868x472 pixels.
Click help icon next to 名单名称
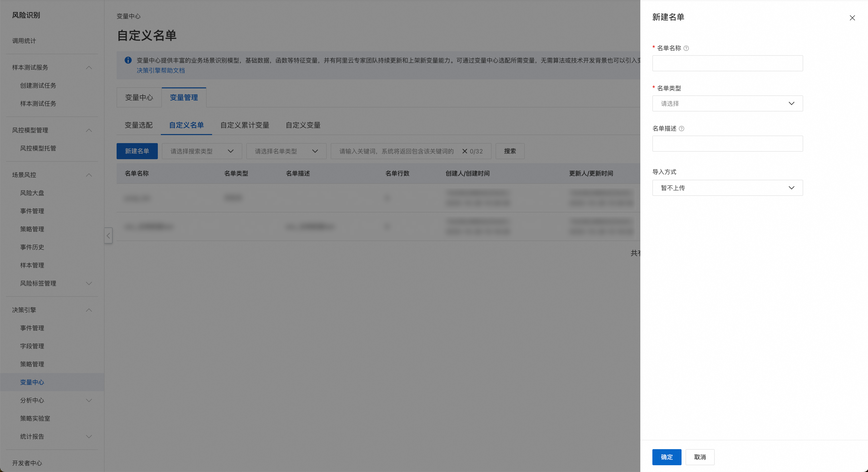tap(686, 48)
